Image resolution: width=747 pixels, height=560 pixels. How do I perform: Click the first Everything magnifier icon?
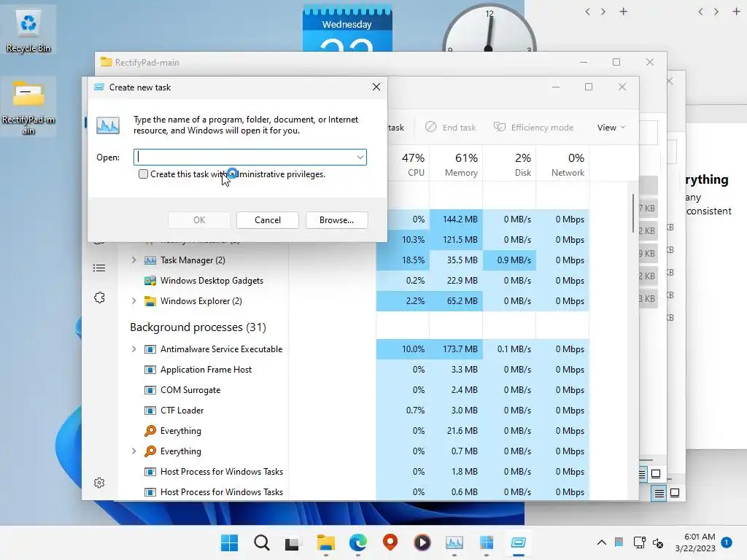(x=150, y=431)
